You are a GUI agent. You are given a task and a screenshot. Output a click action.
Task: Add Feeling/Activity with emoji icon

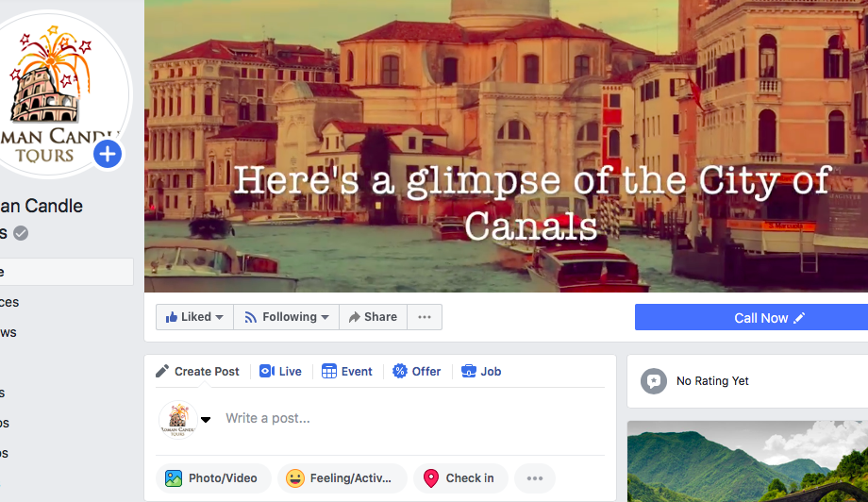pyautogui.click(x=342, y=478)
